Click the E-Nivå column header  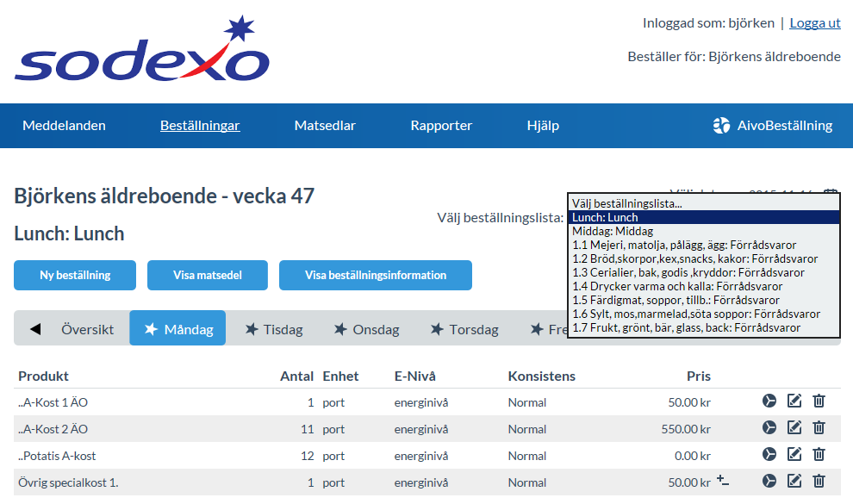[x=415, y=376]
